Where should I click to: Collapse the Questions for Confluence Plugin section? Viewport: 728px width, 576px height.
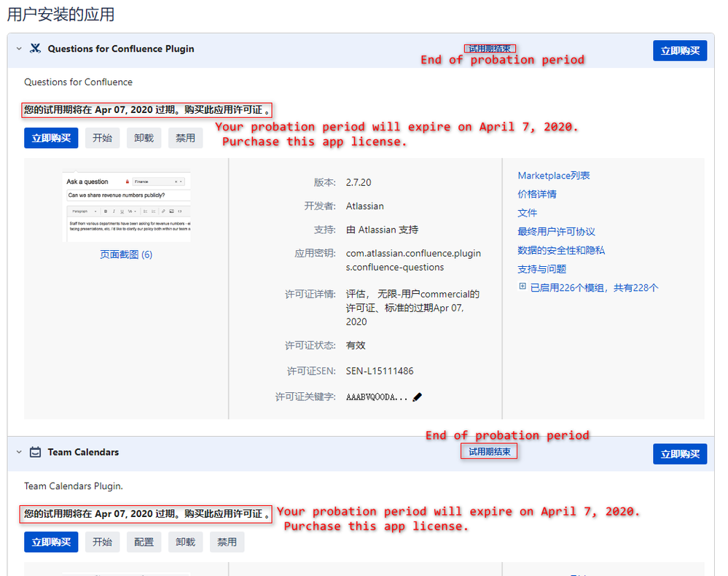[19, 48]
